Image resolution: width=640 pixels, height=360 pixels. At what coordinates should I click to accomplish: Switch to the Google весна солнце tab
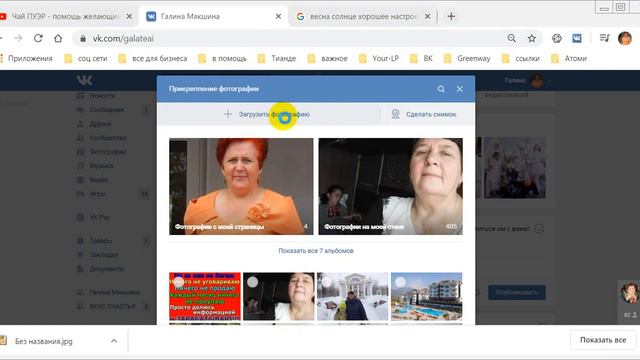pos(363,16)
